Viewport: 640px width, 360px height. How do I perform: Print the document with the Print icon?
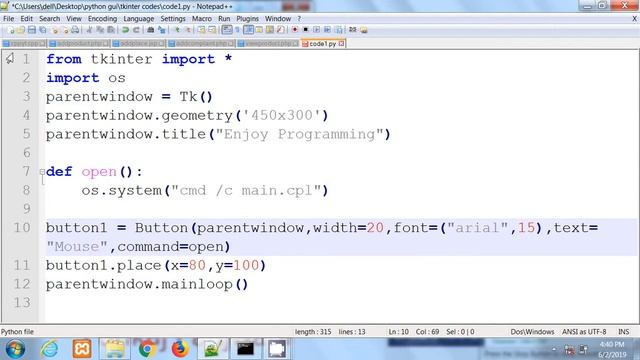(x=75, y=30)
